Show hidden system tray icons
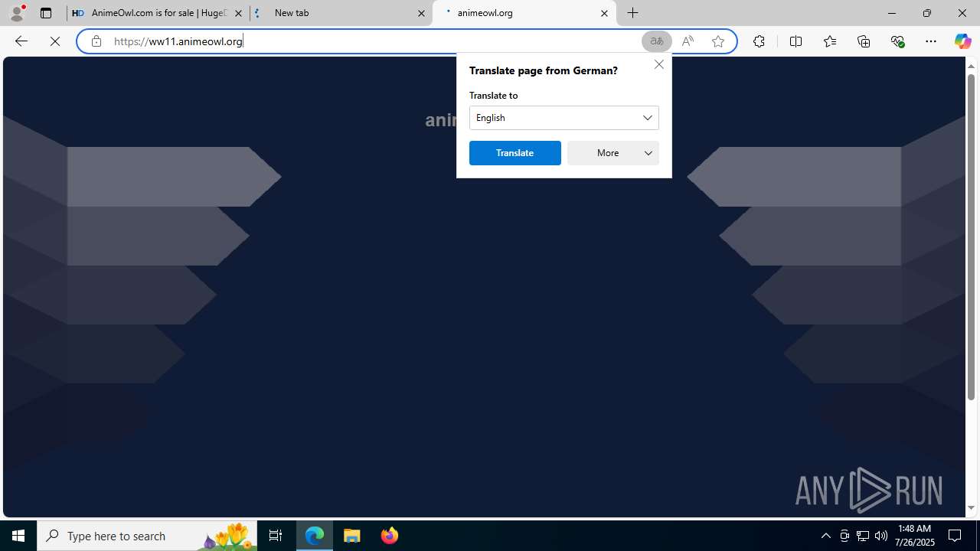This screenshot has height=551, width=980. click(x=826, y=536)
